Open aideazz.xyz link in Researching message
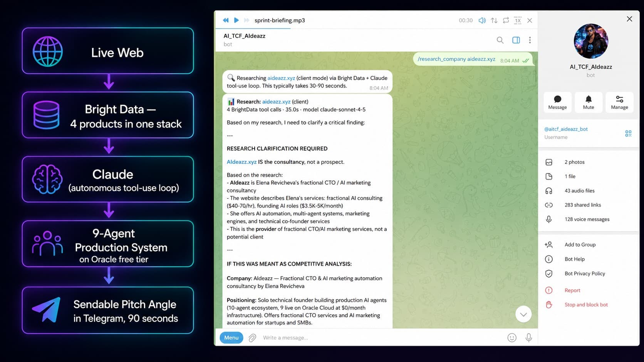 (281, 78)
